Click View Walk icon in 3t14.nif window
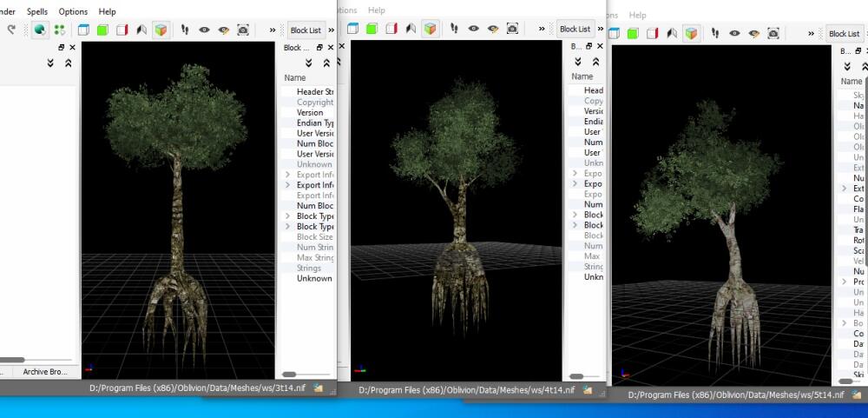The image size is (868, 418). pyautogui.click(x=141, y=30)
